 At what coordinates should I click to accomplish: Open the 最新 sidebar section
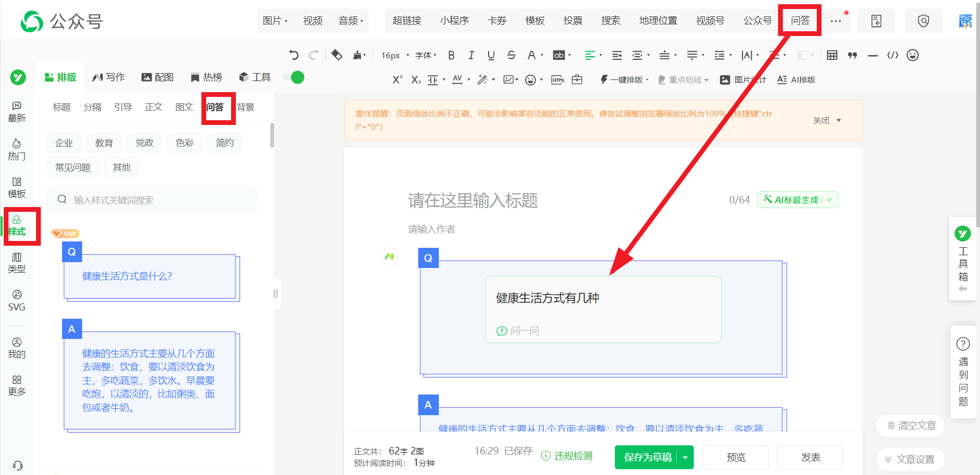tap(16, 112)
